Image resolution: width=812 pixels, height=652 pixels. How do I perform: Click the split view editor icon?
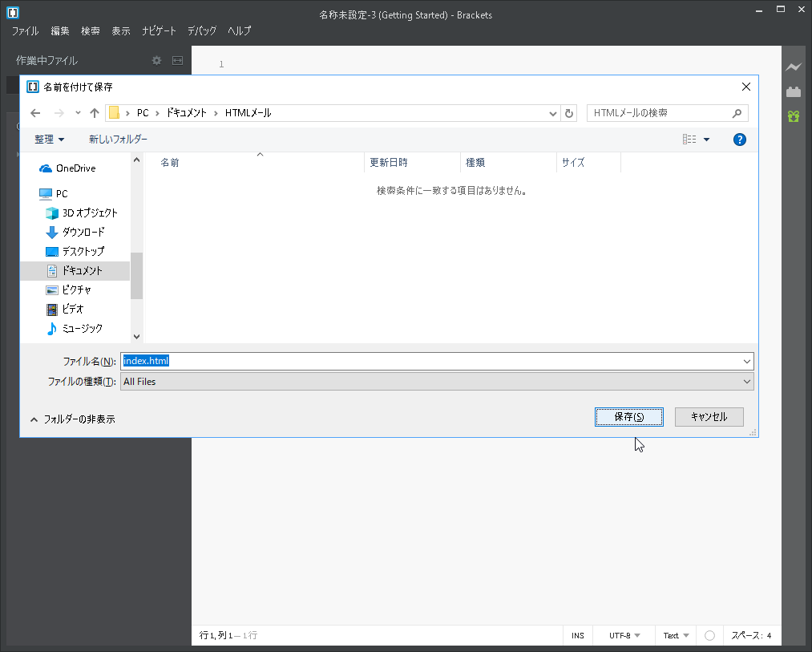(x=178, y=60)
